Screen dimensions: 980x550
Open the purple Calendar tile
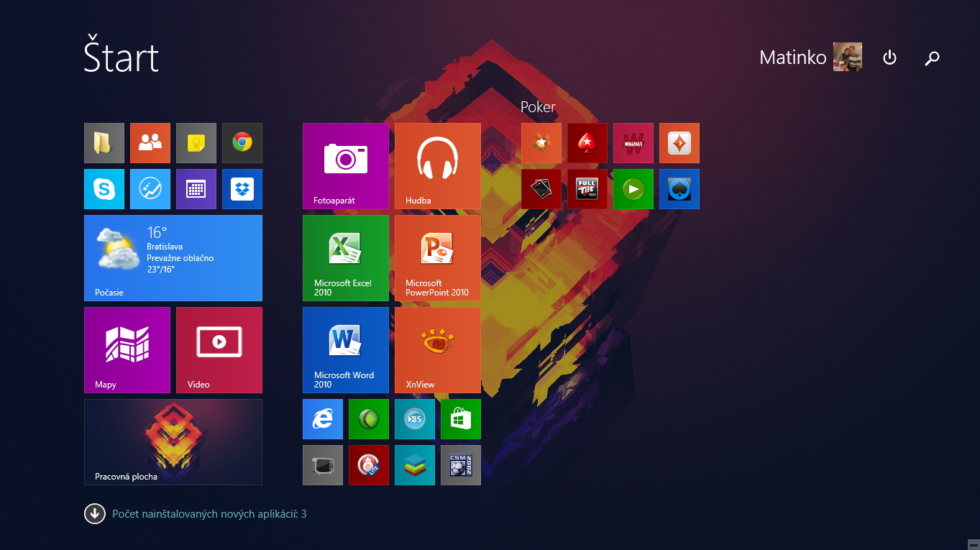click(x=196, y=189)
